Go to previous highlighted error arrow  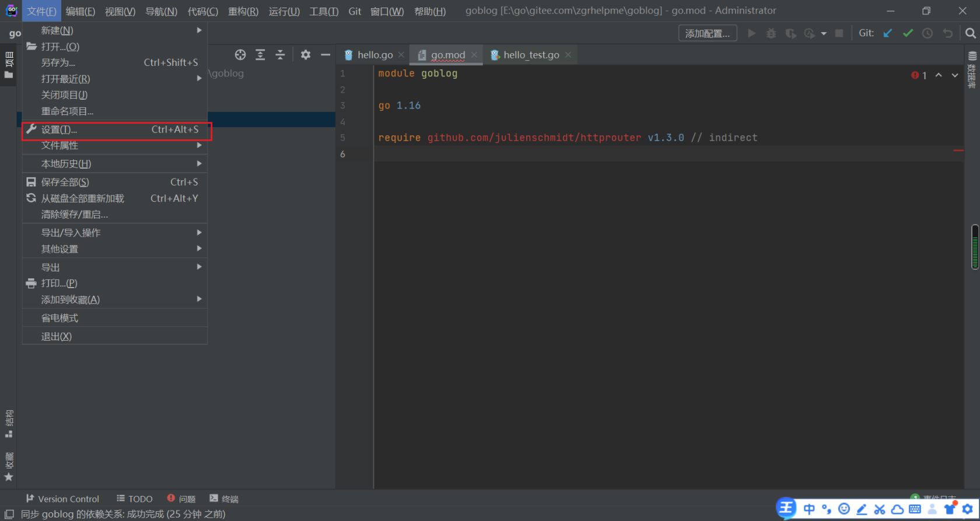pyautogui.click(x=939, y=75)
